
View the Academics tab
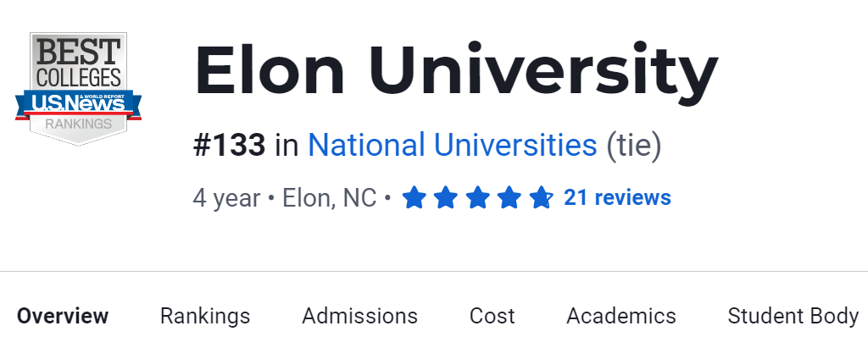(x=620, y=317)
